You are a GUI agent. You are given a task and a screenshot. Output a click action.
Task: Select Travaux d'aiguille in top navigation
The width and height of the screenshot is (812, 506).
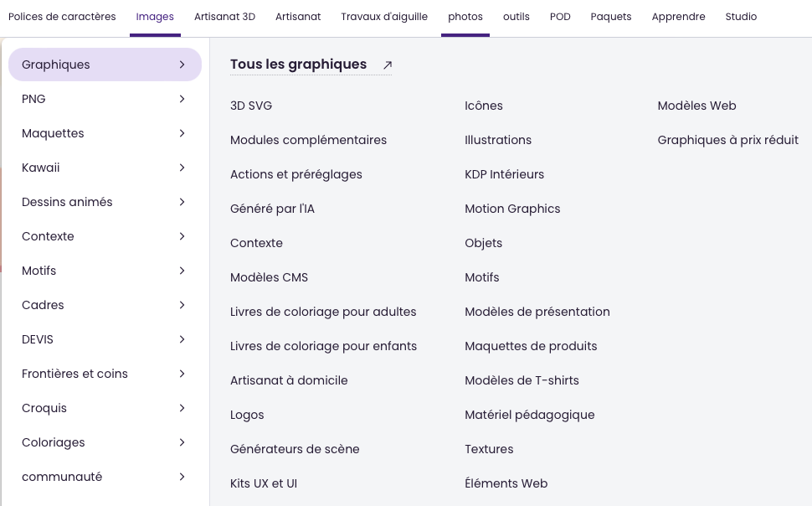click(384, 17)
